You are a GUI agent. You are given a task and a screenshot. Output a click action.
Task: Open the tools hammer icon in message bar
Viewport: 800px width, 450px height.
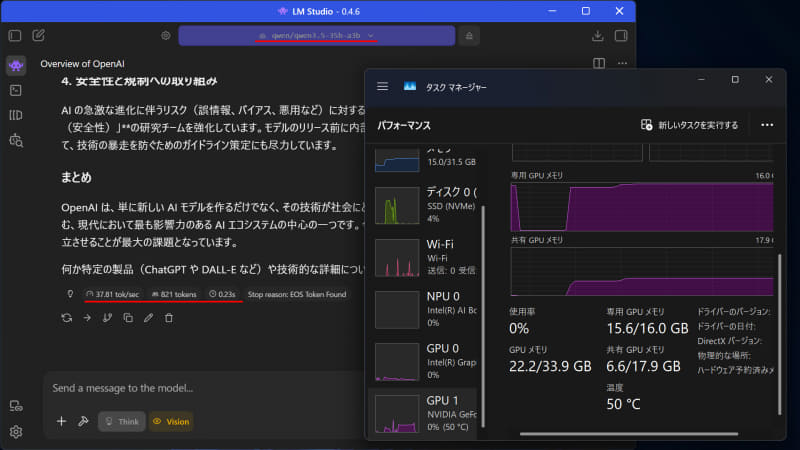point(83,421)
